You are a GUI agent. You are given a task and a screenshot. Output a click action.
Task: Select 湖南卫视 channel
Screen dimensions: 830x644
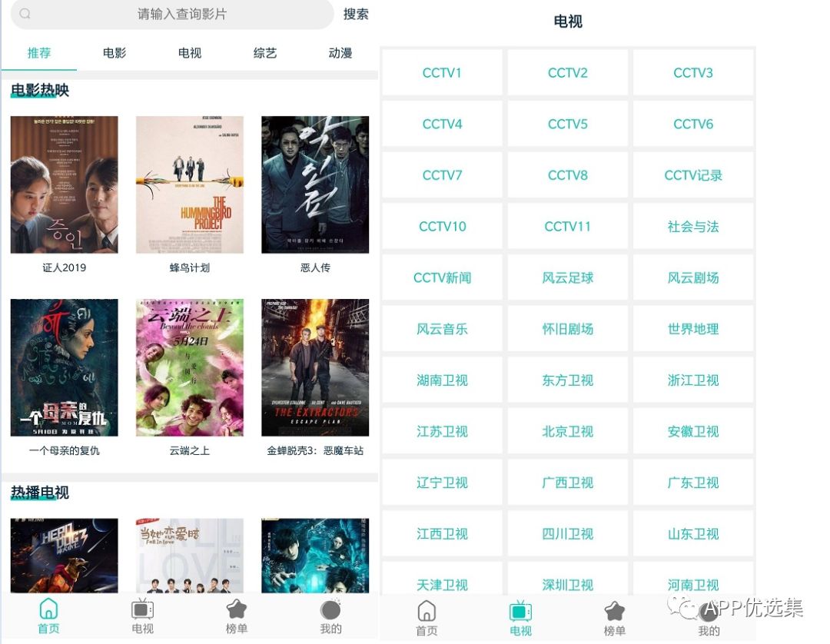pyautogui.click(x=442, y=380)
